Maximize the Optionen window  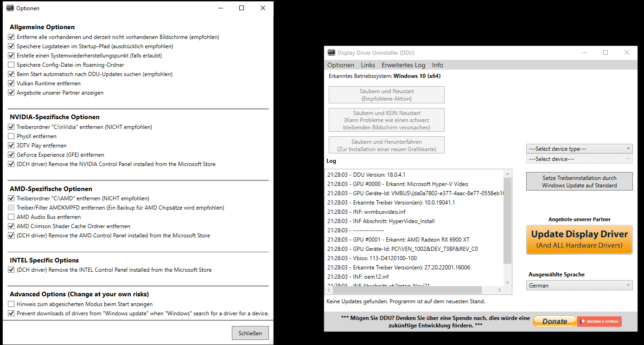tap(242, 8)
